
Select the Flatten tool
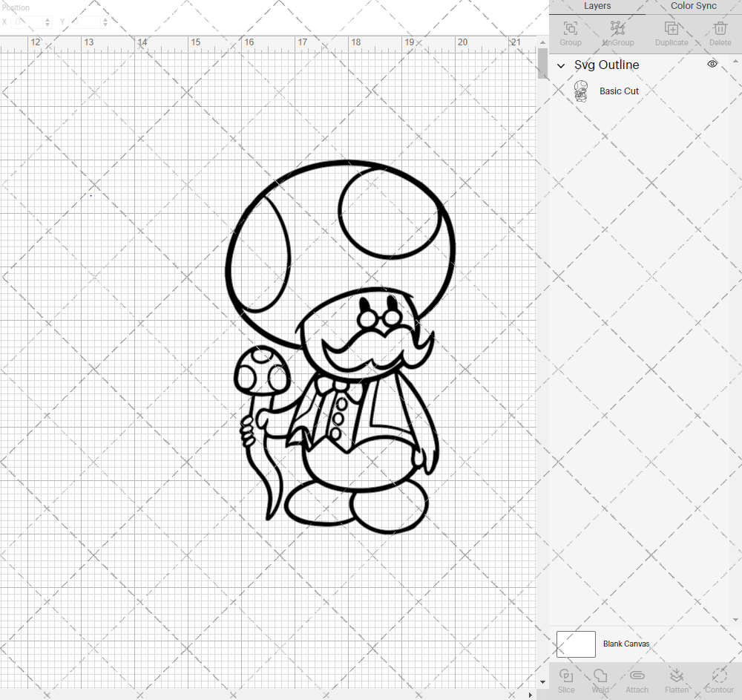pyautogui.click(x=677, y=679)
